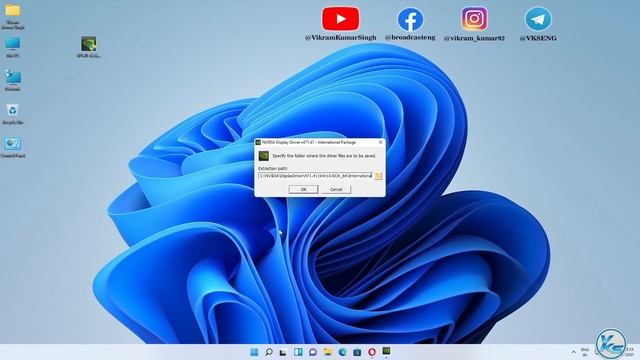The height and width of the screenshot is (360, 640).
Task: Click the NVIDIA logo in the dialog title bar
Action: (258, 142)
